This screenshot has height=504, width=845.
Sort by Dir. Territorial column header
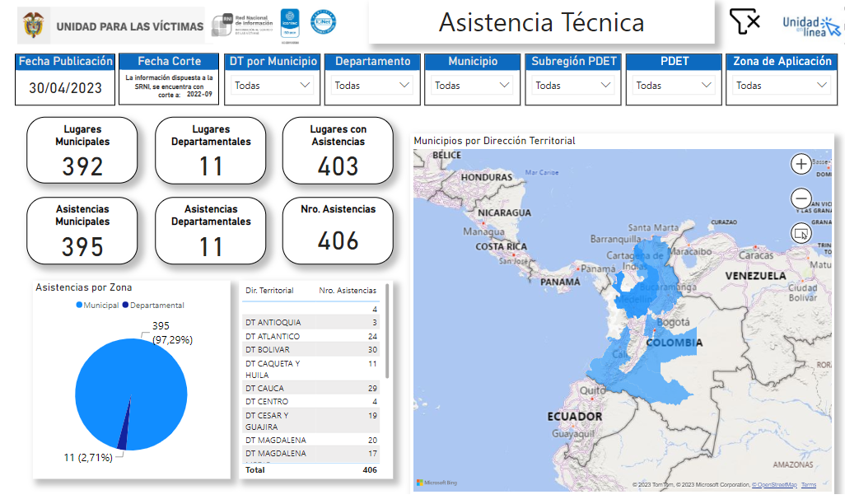click(269, 291)
